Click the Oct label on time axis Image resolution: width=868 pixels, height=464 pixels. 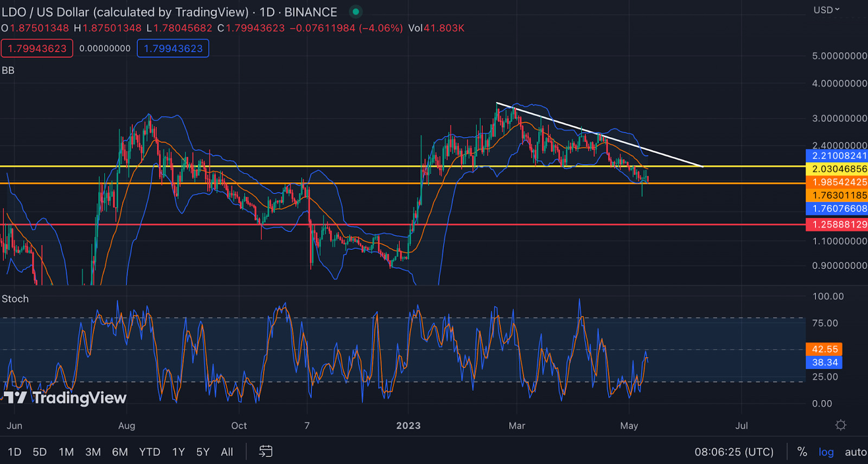coord(239,426)
